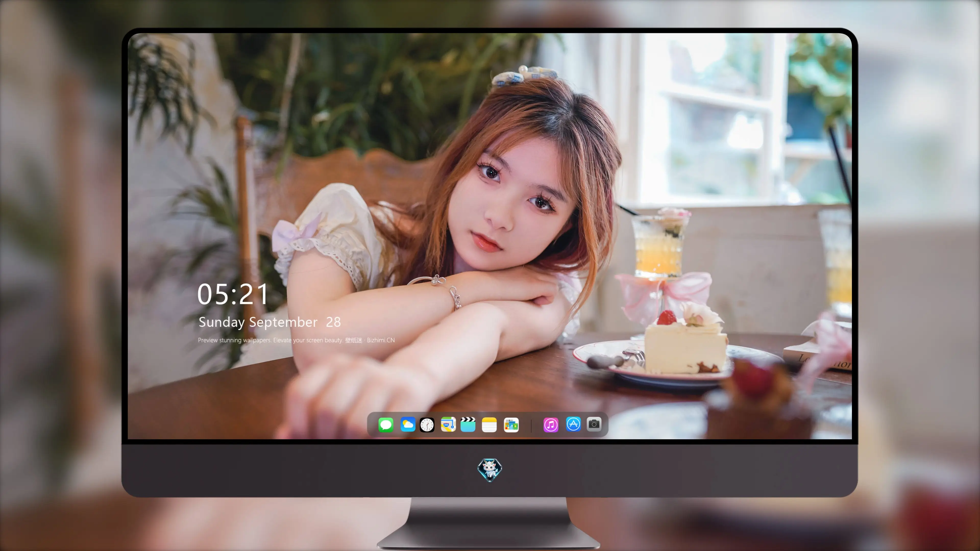Viewport: 980px width, 551px height.
Task: Open the yellow Notes app icon
Action: (489, 424)
